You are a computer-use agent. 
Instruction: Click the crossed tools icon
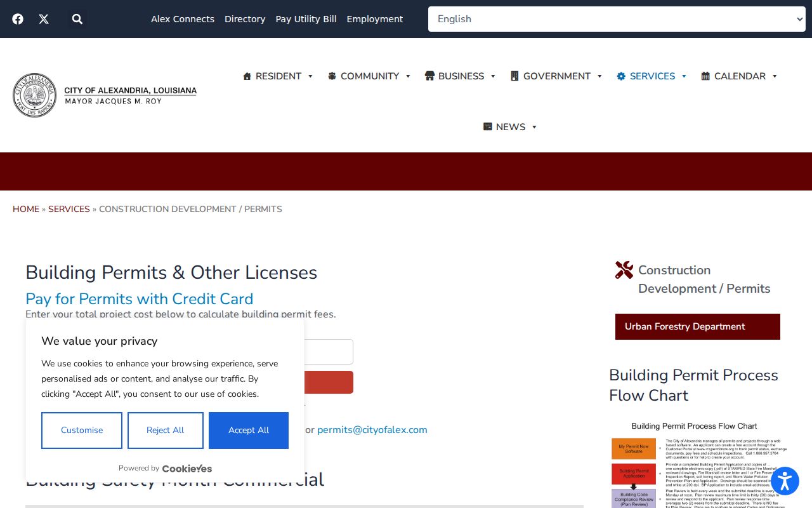(x=624, y=270)
